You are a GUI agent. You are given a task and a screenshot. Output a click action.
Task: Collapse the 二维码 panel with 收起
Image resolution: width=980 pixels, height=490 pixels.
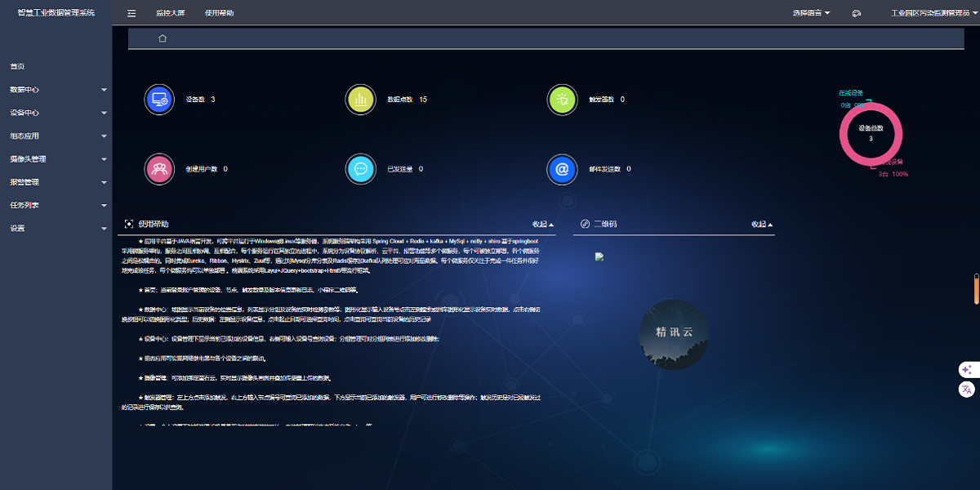pos(761,224)
